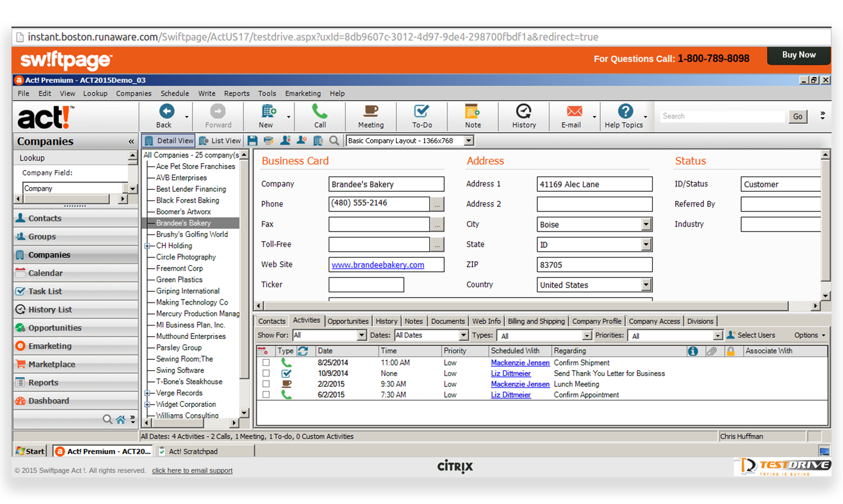The width and height of the screenshot is (843, 504).
Task: Click the Go search button
Action: [x=798, y=116]
